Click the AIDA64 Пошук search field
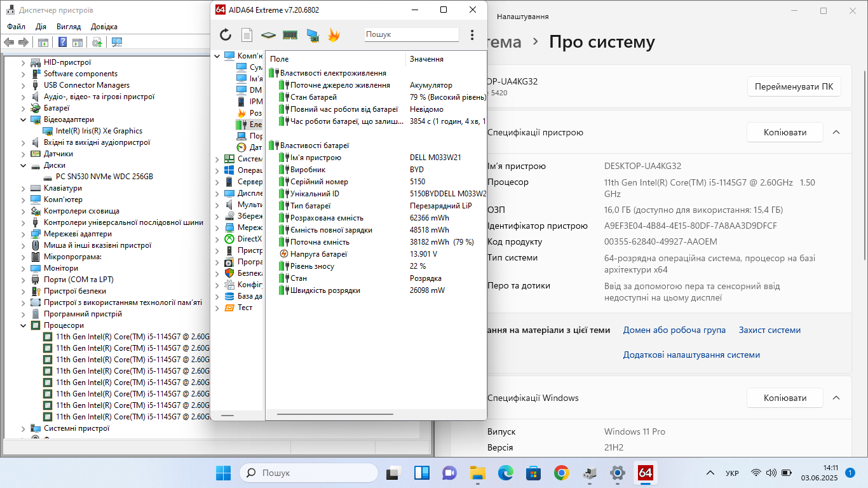The width and height of the screenshot is (868, 488). 412,35
